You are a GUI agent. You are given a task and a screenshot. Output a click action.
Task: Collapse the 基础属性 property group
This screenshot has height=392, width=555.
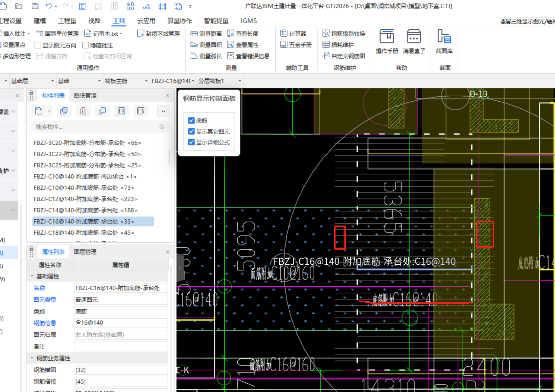coord(32,276)
